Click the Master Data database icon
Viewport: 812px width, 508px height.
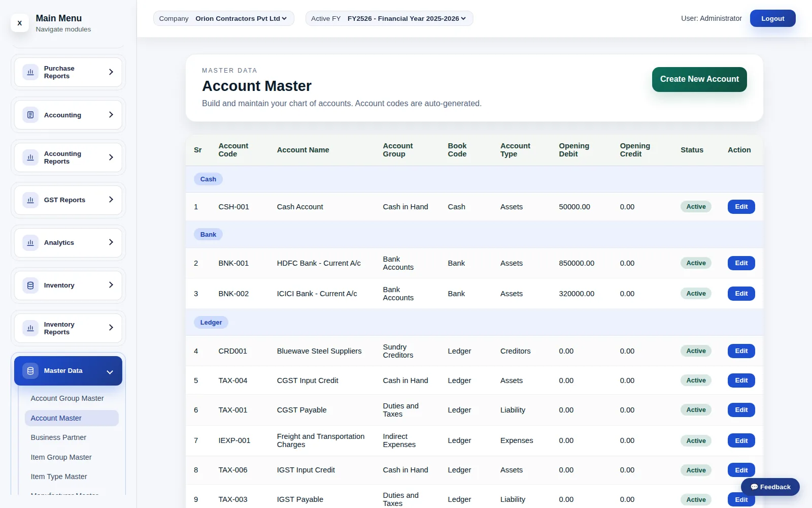click(30, 371)
